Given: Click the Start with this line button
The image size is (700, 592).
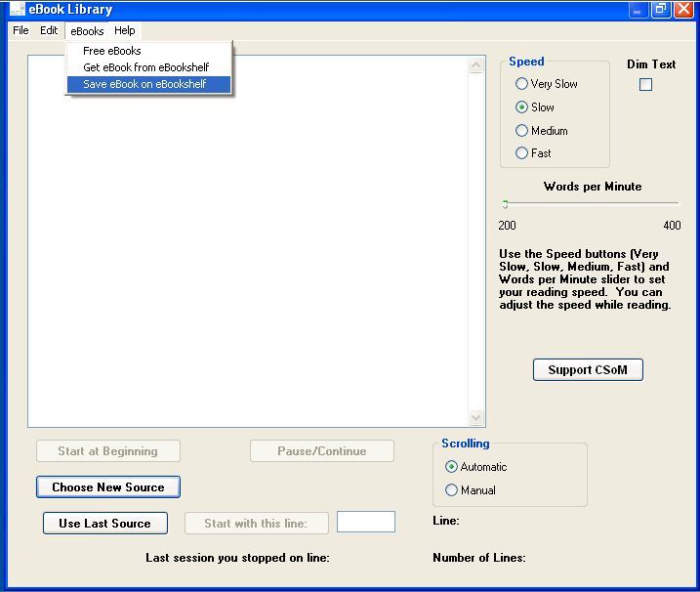Looking at the screenshot, I should tap(257, 523).
